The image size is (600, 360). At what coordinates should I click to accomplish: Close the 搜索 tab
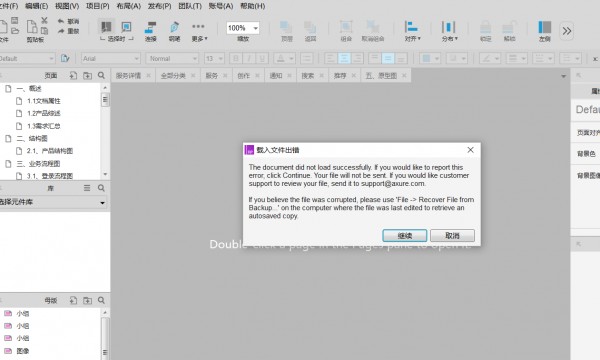coord(321,76)
